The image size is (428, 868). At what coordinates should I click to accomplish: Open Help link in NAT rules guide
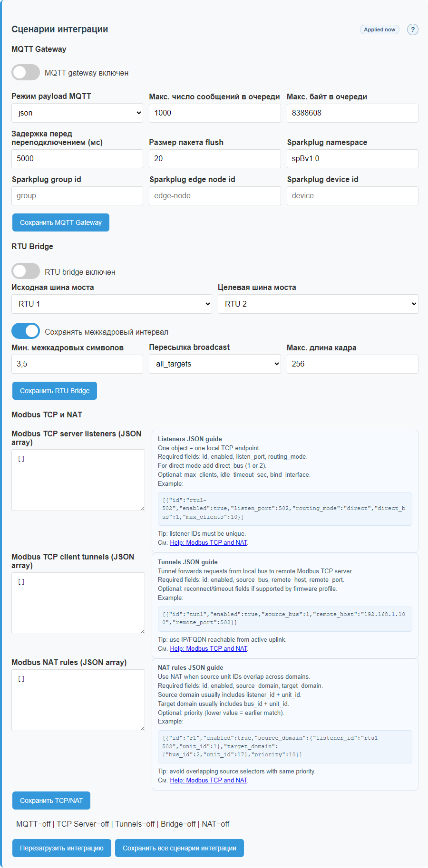(x=208, y=780)
